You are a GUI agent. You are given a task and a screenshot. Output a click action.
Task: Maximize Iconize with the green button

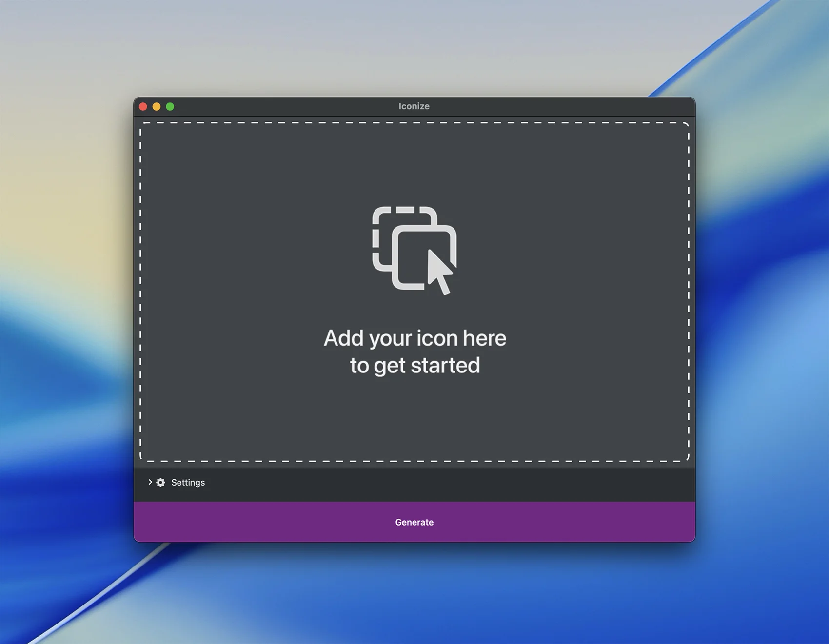(x=170, y=106)
